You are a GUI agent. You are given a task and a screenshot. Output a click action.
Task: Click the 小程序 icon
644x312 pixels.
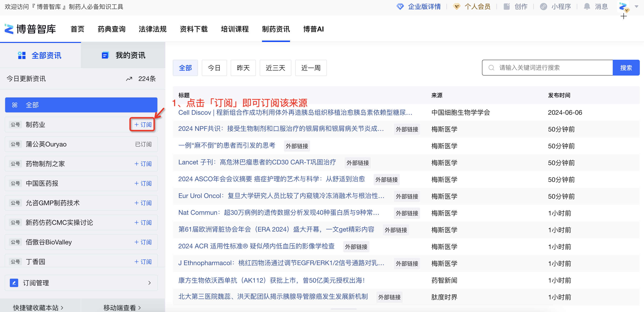pos(544,7)
